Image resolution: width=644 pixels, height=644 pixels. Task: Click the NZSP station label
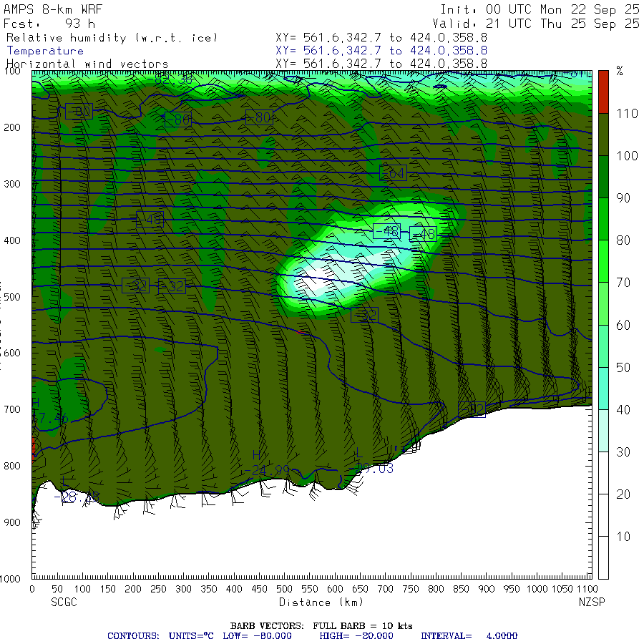[x=592, y=602]
